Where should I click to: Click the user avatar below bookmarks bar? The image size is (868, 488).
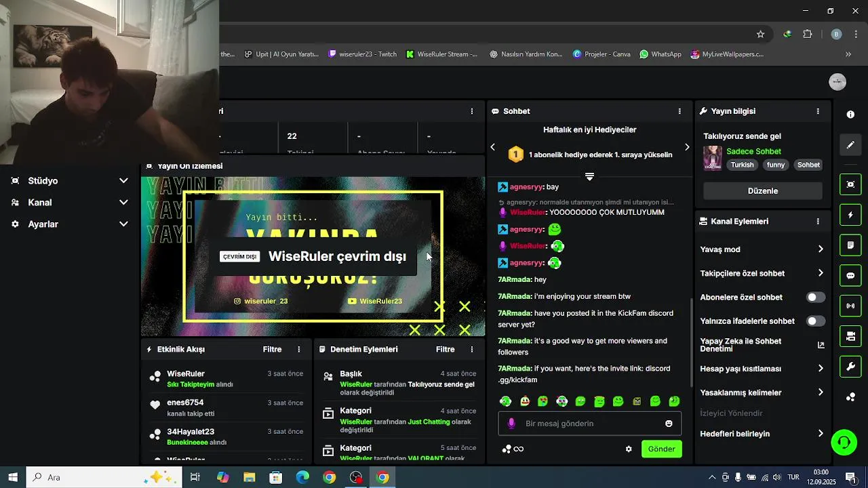pos(837,82)
